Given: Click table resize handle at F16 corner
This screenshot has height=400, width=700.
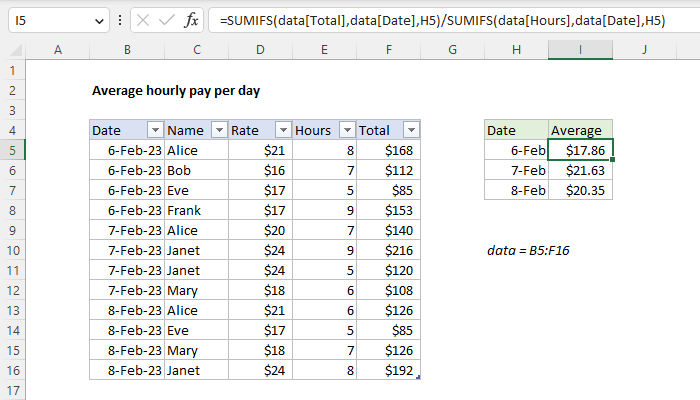Looking at the screenshot, I should point(418,378).
